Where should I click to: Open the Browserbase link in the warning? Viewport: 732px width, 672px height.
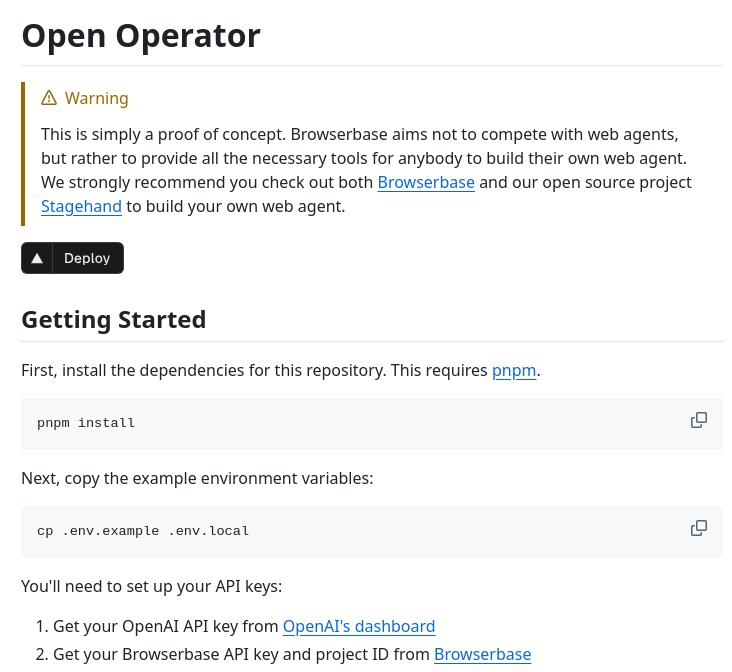426,182
